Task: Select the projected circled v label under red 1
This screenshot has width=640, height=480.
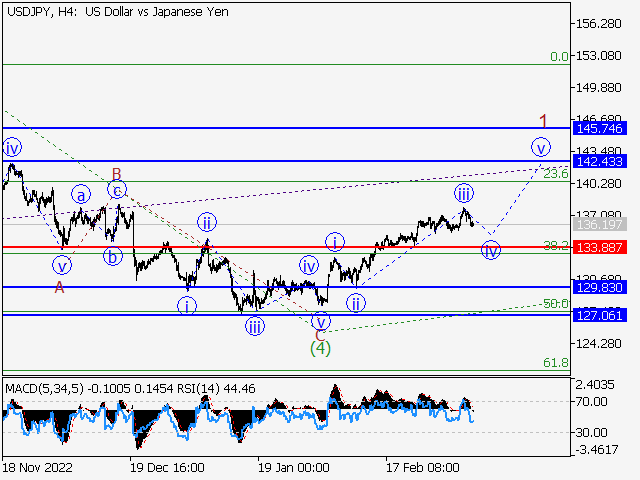Action: point(541,147)
